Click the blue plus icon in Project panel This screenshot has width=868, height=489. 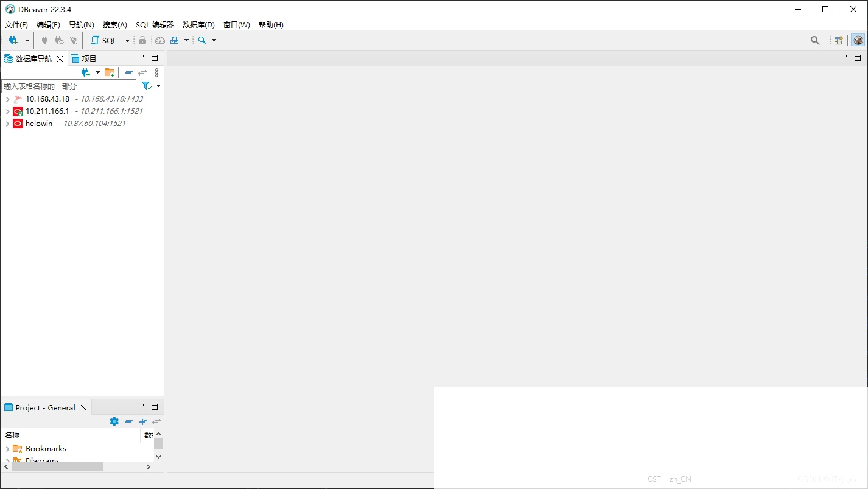[142, 421]
